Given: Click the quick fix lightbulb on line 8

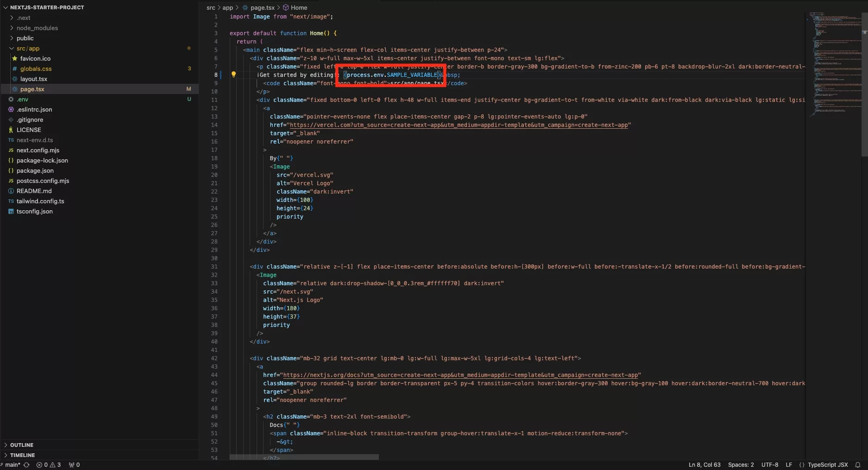Looking at the screenshot, I should click(233, 75).
